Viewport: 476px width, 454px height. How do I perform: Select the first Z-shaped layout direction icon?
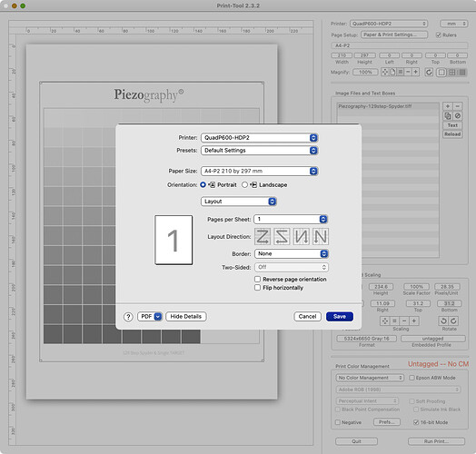pyautogui.click(x=263, y=236)
